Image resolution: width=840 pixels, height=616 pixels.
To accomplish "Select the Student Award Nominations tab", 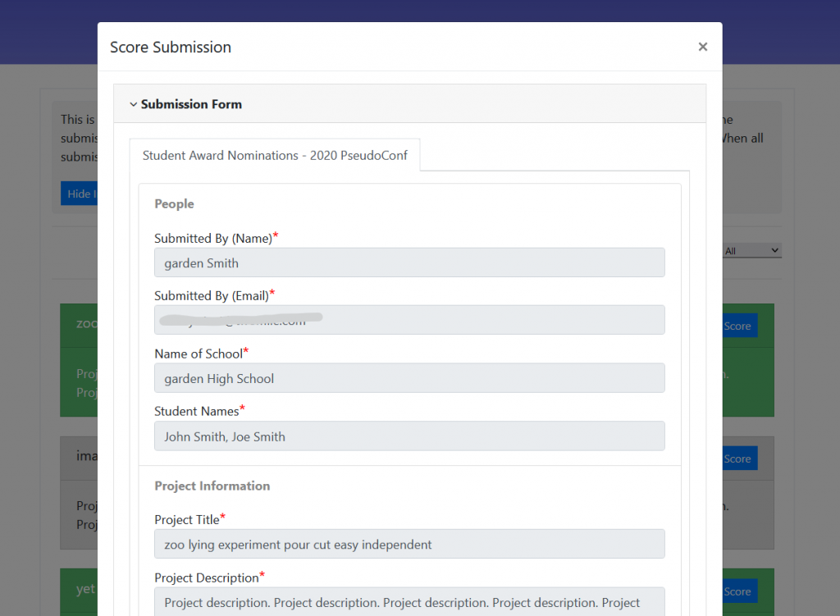I will (x=275, y=155).
